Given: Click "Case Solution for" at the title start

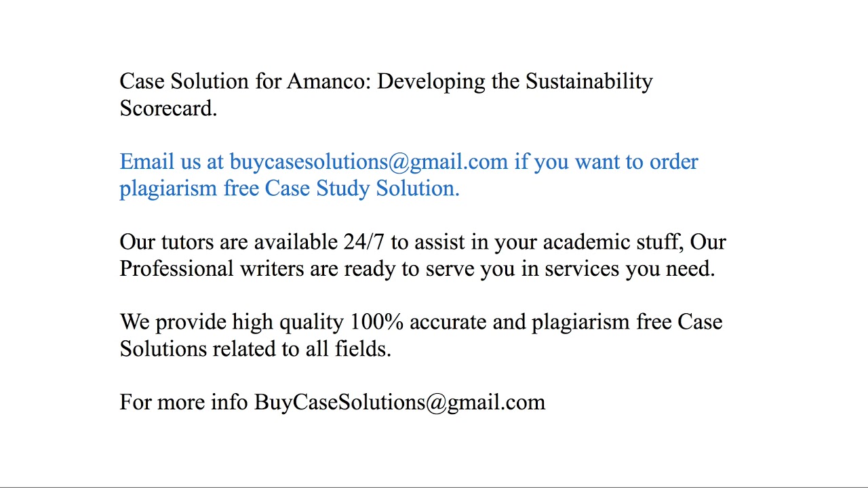Looking at the screenshot, I should (x=200, y=82).
